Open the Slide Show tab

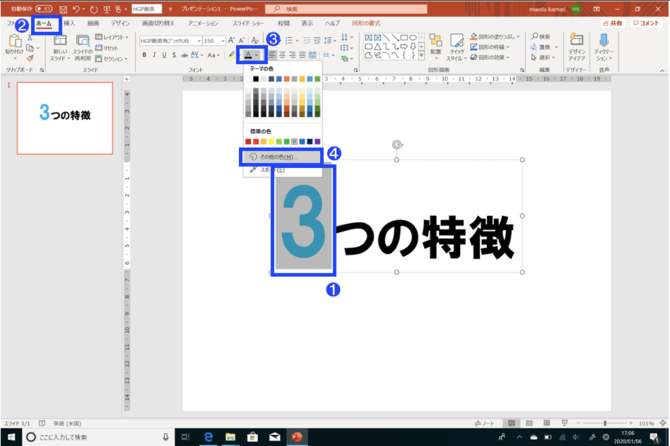point(248,23)
